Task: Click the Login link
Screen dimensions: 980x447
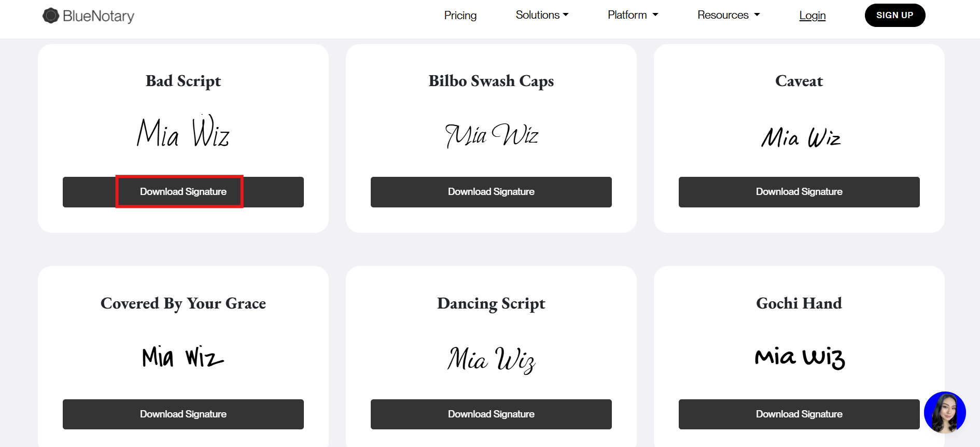Action: click(x=812, y=16)
